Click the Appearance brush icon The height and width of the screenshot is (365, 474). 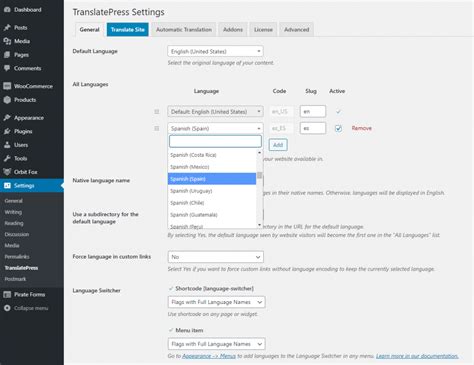7,118
